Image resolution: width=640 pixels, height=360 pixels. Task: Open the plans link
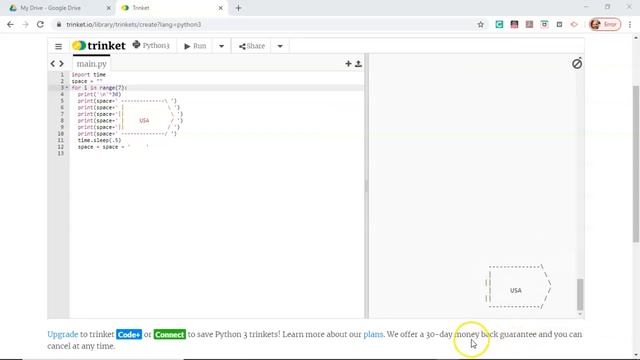pyautogui.click(x=373, y=334)
